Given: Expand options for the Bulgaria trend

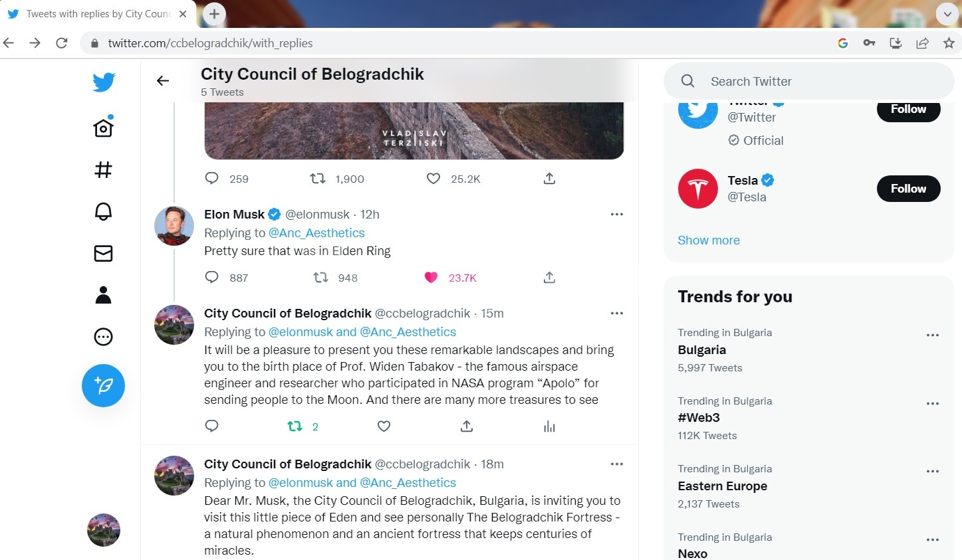Looking at the screenshot, I should coord(933,335).
